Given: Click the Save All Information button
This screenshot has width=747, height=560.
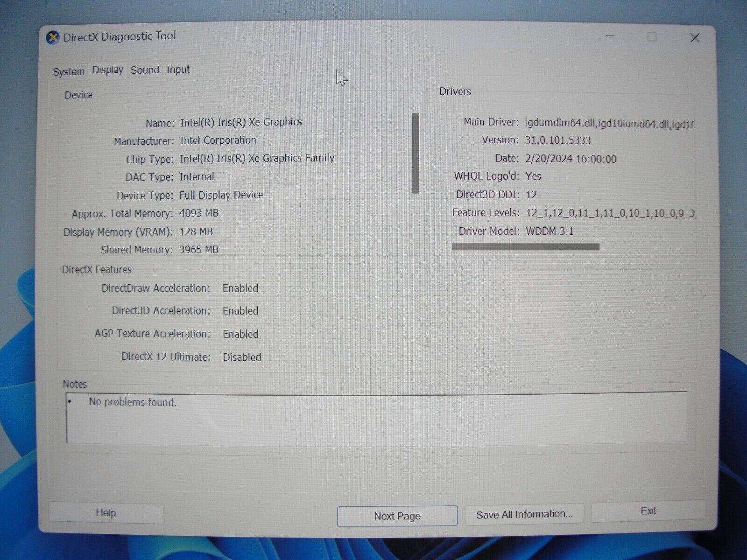Looking at the screenshot, I should pyautogui.click(x=524, y=513).
